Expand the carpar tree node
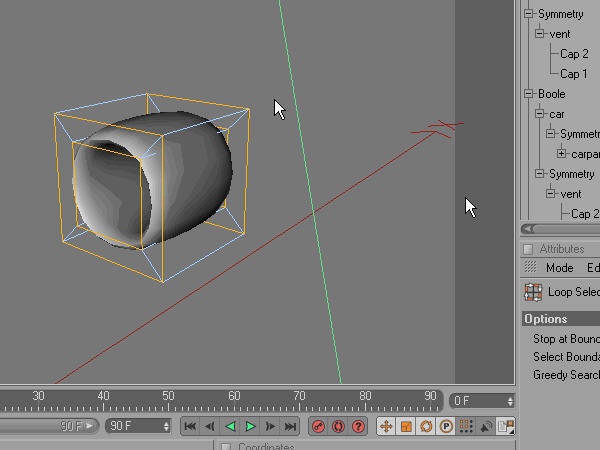This screenshot has width=600, height=450. point(562,154)
